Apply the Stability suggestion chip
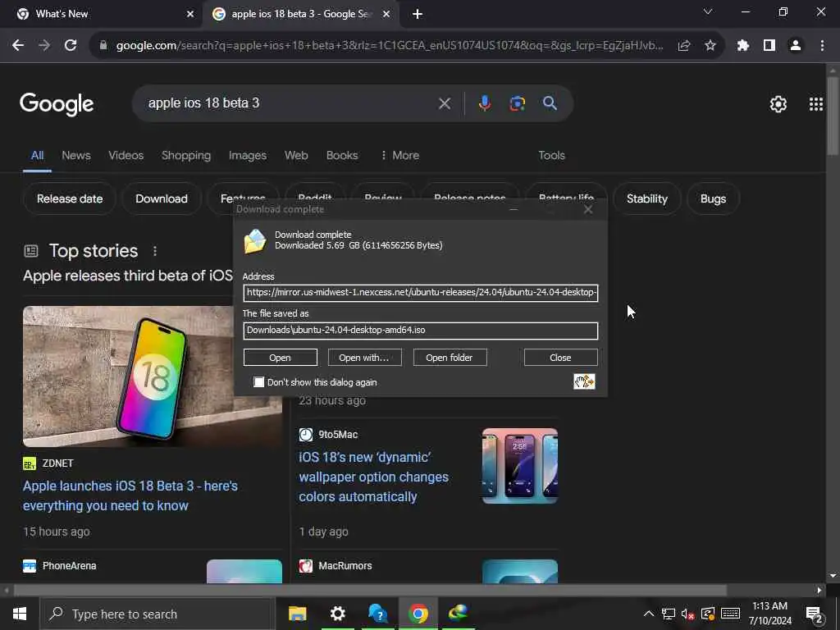The image size is (840, 630). tap(647, 199)
